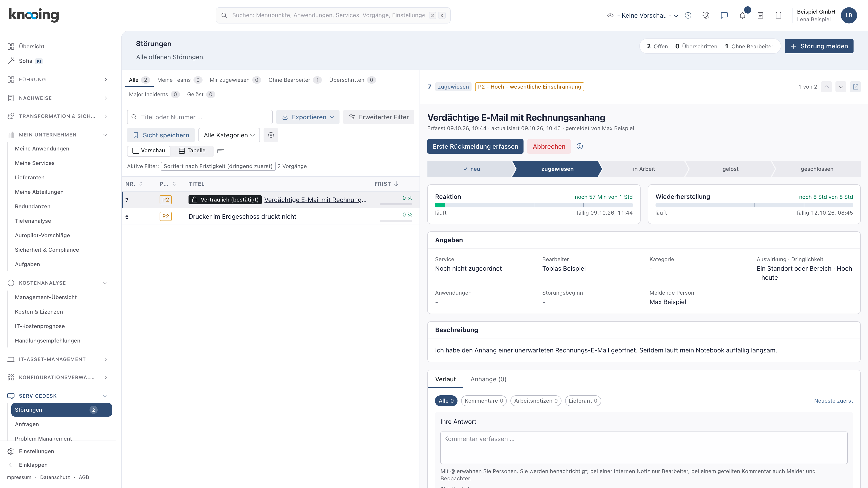Show info icon next to Abbrechen
Screen dimensions: 868x488
(x=580, y=146)
